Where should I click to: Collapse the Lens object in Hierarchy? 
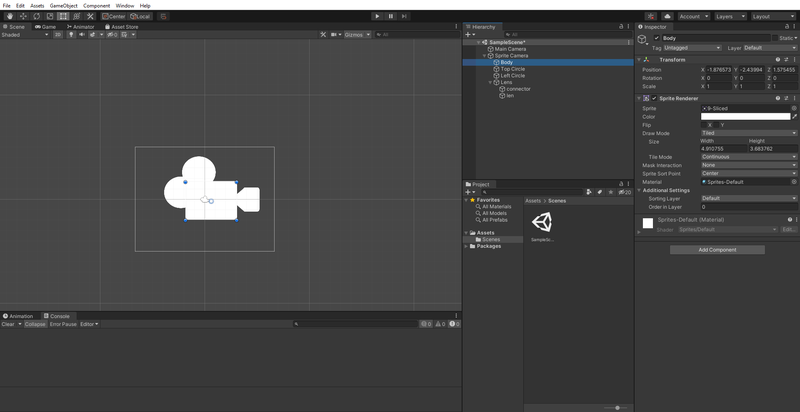491,82
